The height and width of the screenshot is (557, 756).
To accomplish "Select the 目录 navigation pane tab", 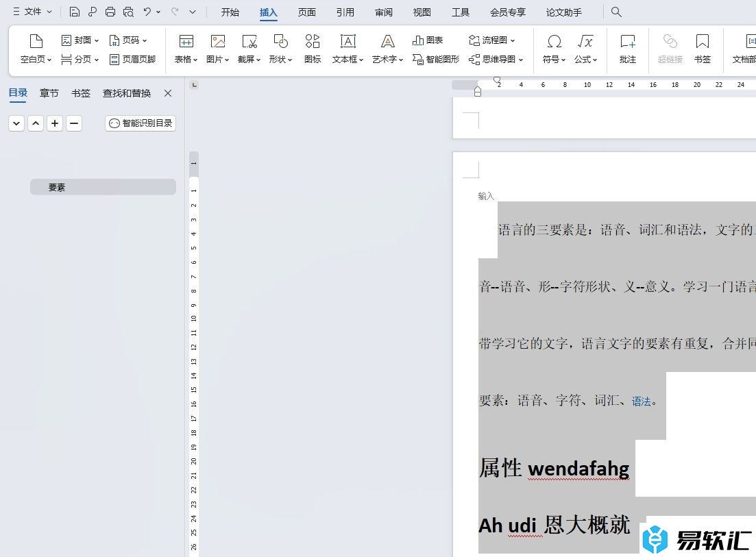I will coord(18,93).
